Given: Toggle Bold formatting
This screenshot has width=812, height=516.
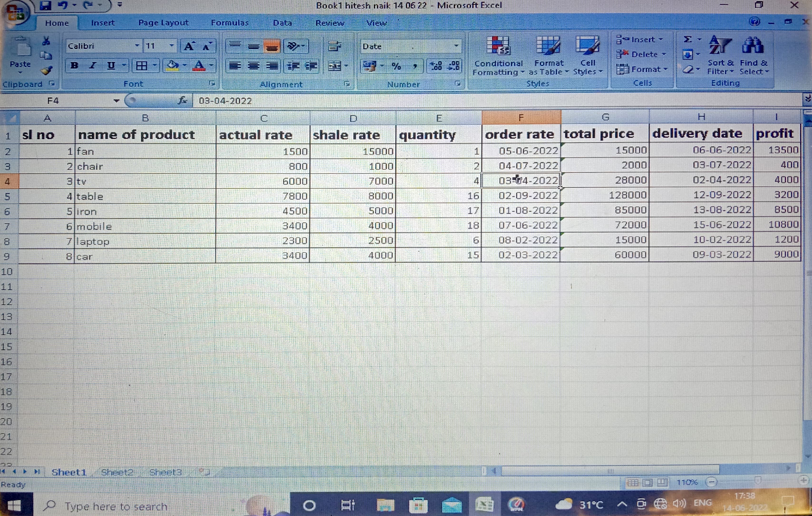Looking at the screenshot, I should pyautogui.click(x=74, y=65).
